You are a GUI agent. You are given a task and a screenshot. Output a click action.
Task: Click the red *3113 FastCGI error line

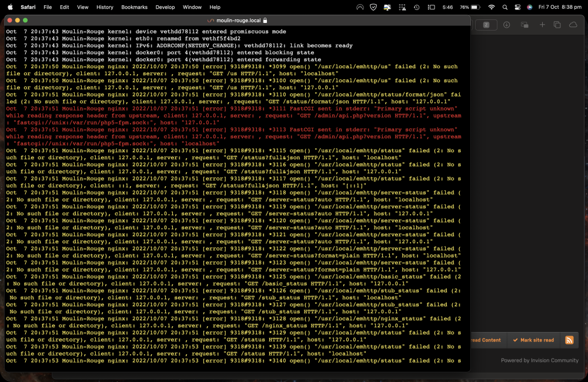point(233,136)
